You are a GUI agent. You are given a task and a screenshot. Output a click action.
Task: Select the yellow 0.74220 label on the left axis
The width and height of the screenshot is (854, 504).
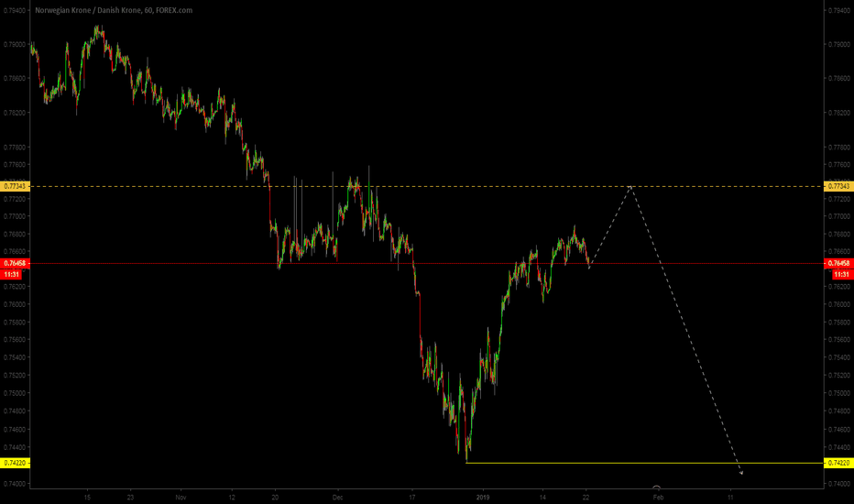point(15,463)
